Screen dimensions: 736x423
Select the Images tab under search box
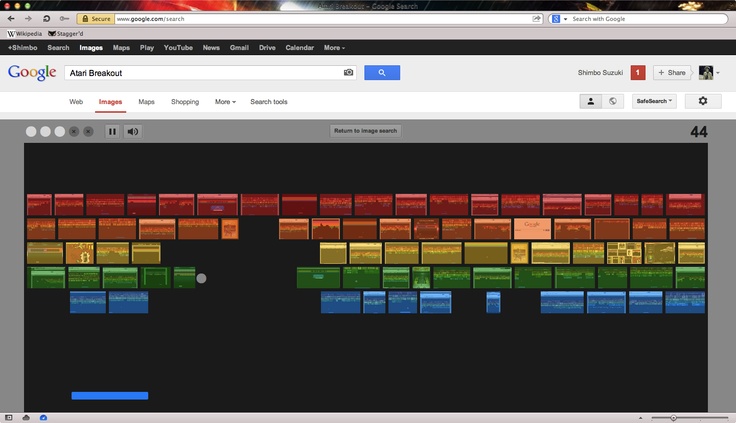click(x=110, y=102)
